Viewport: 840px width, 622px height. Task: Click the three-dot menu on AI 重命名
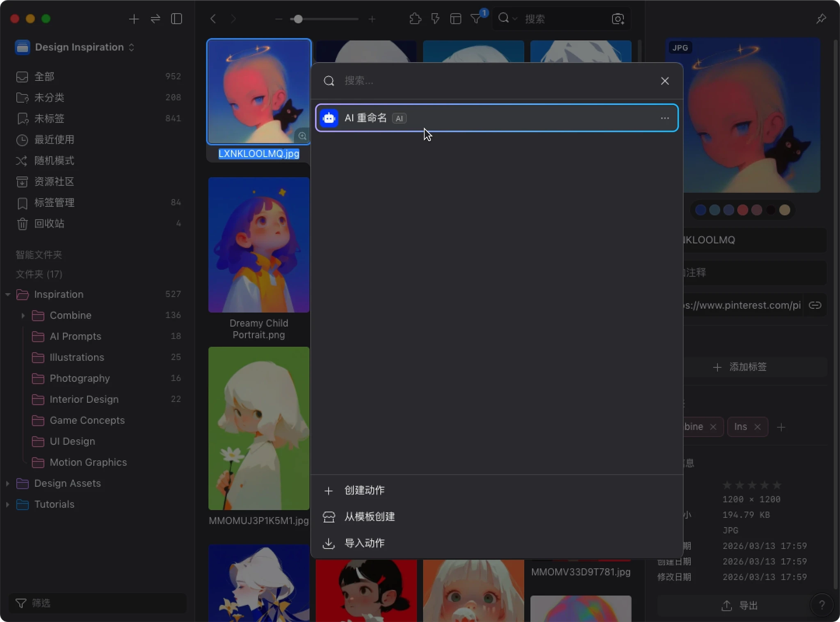pos(664,118)
